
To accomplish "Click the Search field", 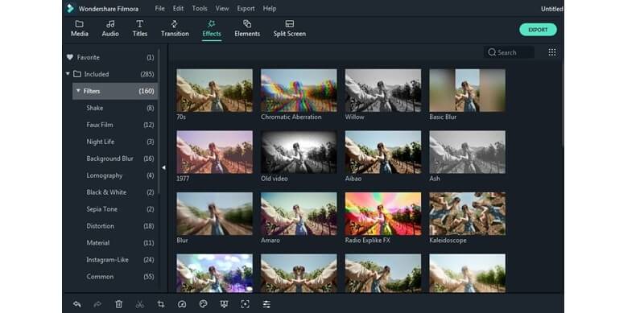I will 509,52.
